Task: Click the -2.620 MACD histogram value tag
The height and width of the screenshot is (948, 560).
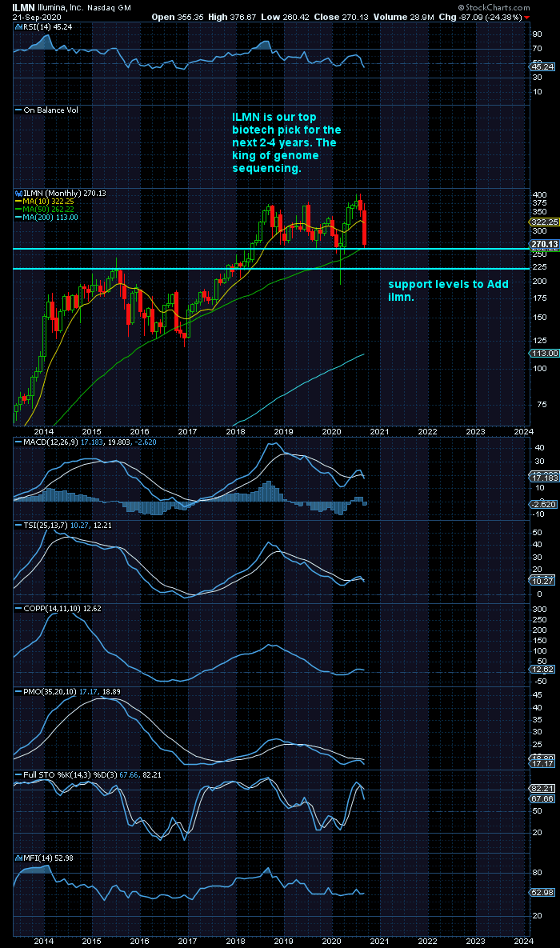Action: [544, 504]
